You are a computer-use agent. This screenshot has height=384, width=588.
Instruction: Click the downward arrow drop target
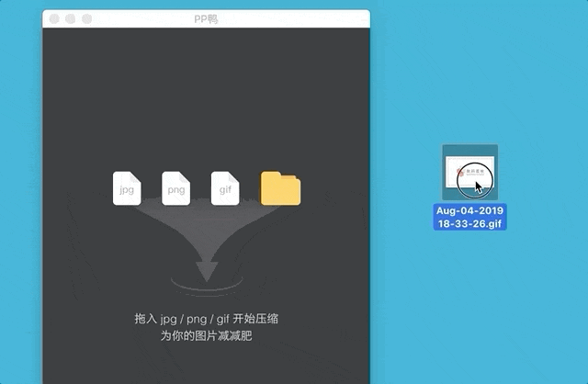[x=207, y=272]
